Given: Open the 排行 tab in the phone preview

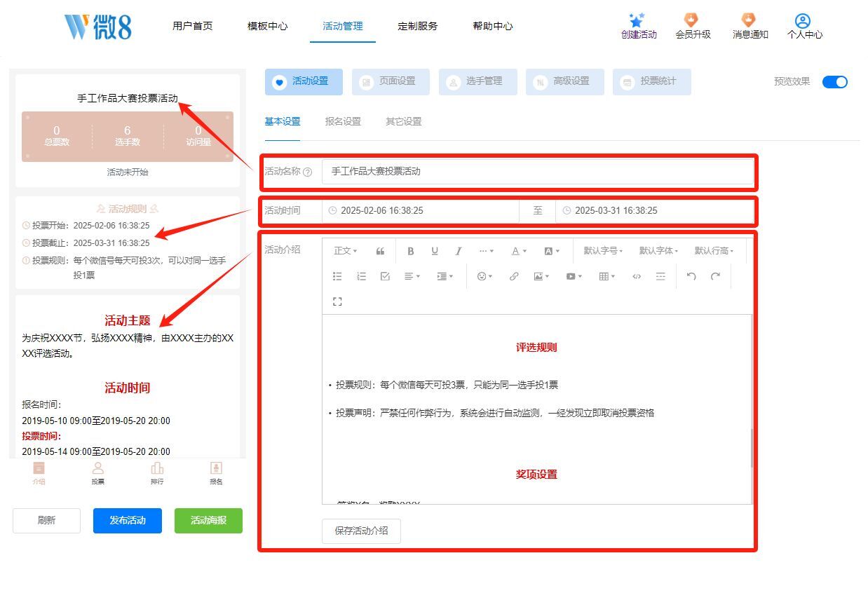Looking at the screenshot, I should (157, 473).
